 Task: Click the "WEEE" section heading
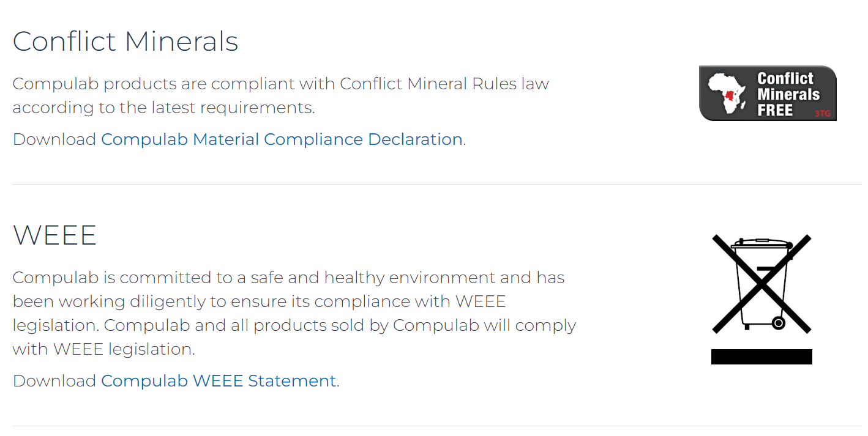(x=54, y=235)
